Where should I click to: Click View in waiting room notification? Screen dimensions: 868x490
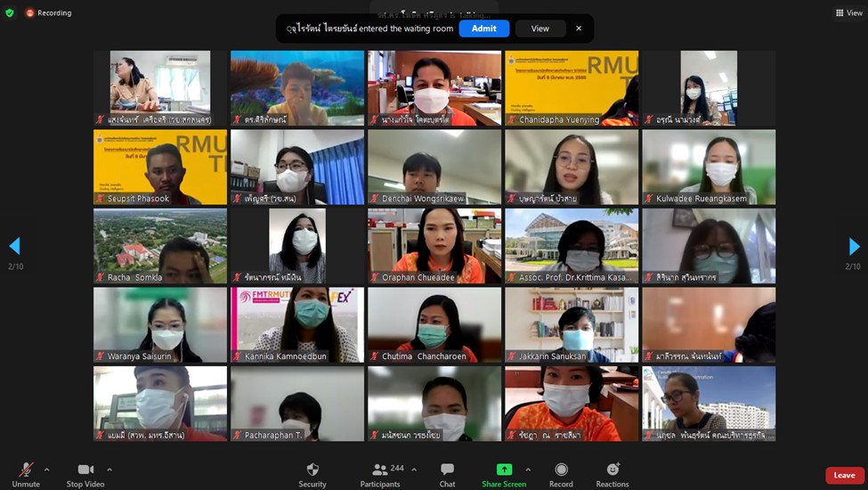tap(540, 29)
